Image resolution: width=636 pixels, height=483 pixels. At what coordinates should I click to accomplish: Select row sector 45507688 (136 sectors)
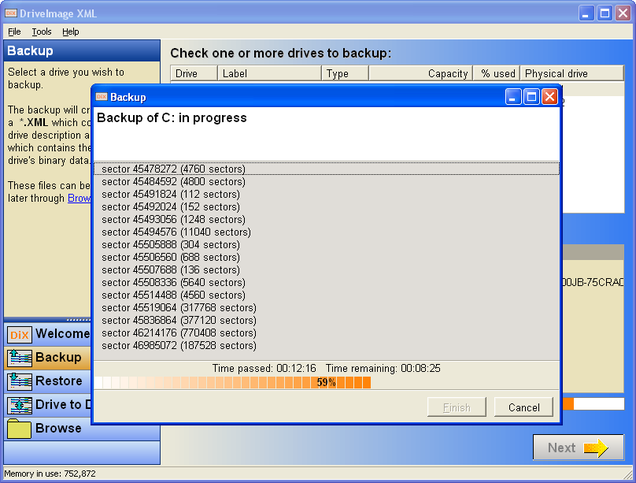click(x=327, y=270)
